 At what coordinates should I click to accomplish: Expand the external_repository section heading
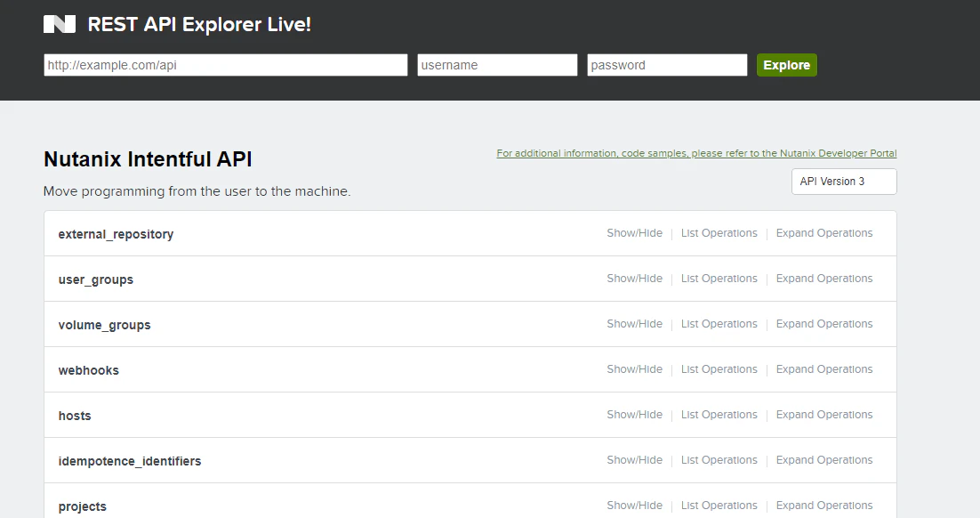[116, 234]
